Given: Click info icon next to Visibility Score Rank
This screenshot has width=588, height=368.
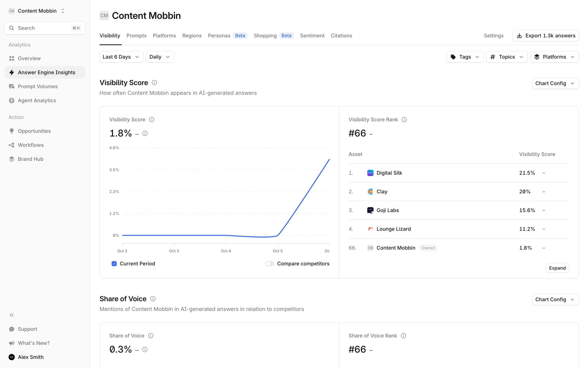Looking at the screenshot, I should click(x=404, y=120).
